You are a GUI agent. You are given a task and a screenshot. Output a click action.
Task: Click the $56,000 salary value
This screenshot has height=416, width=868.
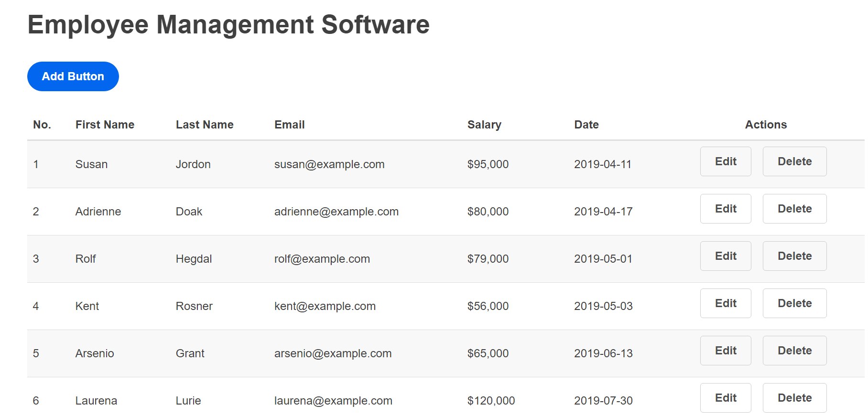coord(488,306)
